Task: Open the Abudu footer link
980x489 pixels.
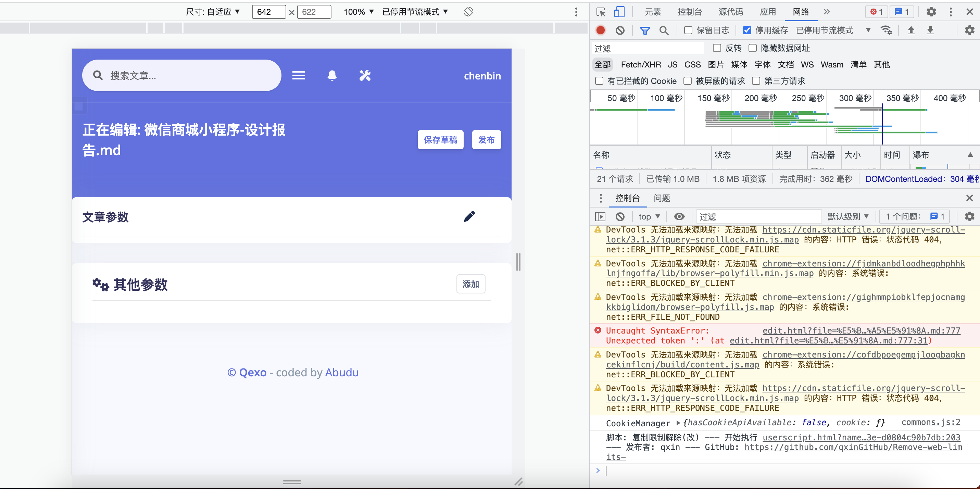Action: [x=342, y=372]
